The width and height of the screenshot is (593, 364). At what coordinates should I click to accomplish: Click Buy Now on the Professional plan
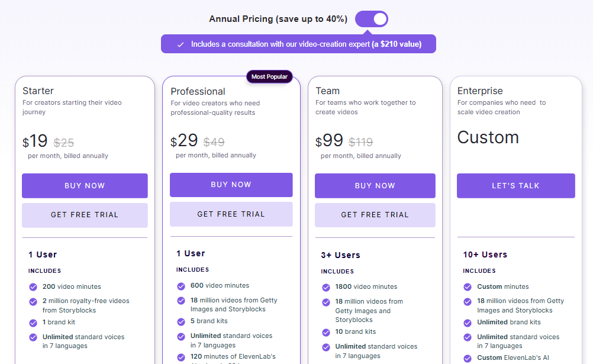(x=231, y=184)
